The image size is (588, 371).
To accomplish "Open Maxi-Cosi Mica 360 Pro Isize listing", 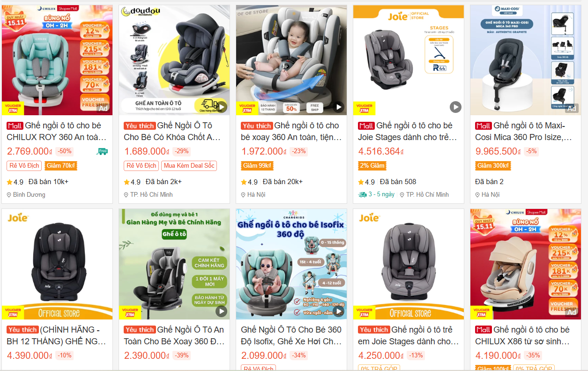I will 524,132.
